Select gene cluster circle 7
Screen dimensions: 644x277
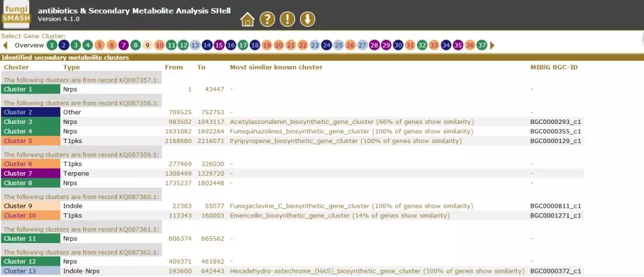[x=123, y=45]
